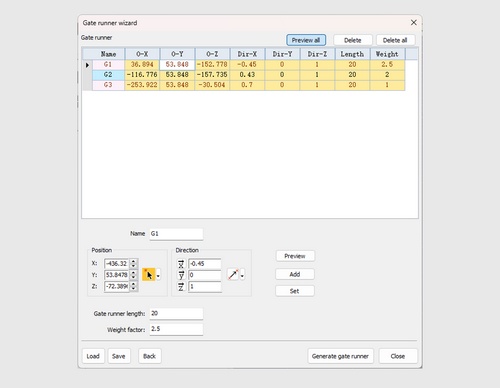Screen dimensions: 500x388
Task: Click the Gate runner length field
Action: point(176,313)
